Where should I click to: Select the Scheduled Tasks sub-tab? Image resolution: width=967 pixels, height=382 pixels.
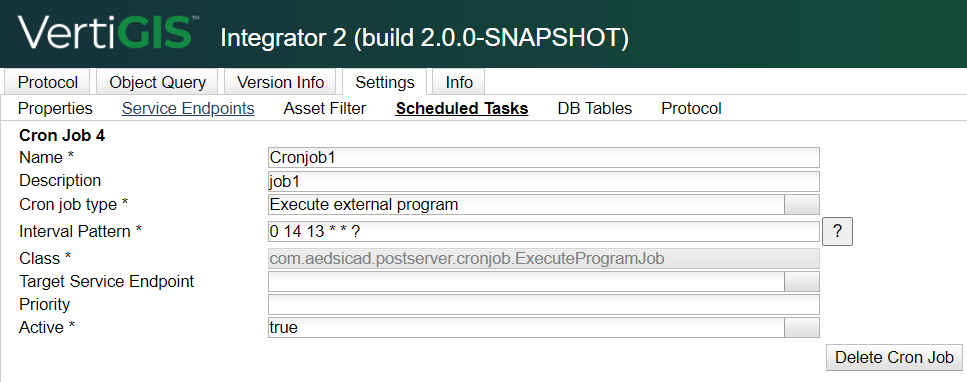(x=462, y=109)
